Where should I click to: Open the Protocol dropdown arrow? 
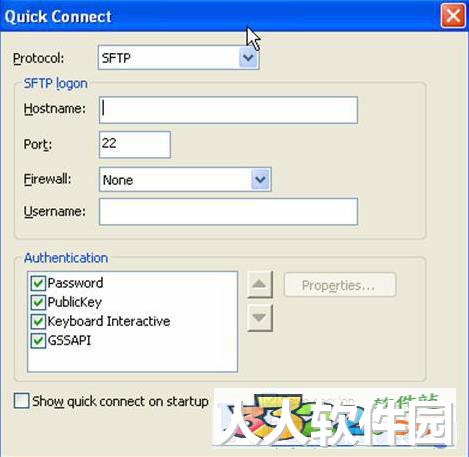248,58
